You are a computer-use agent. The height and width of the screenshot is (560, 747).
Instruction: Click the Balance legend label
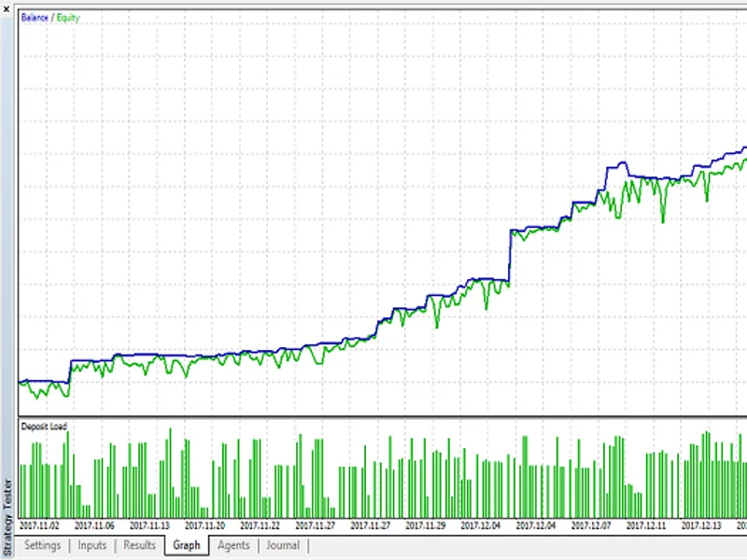pos(35,18)
